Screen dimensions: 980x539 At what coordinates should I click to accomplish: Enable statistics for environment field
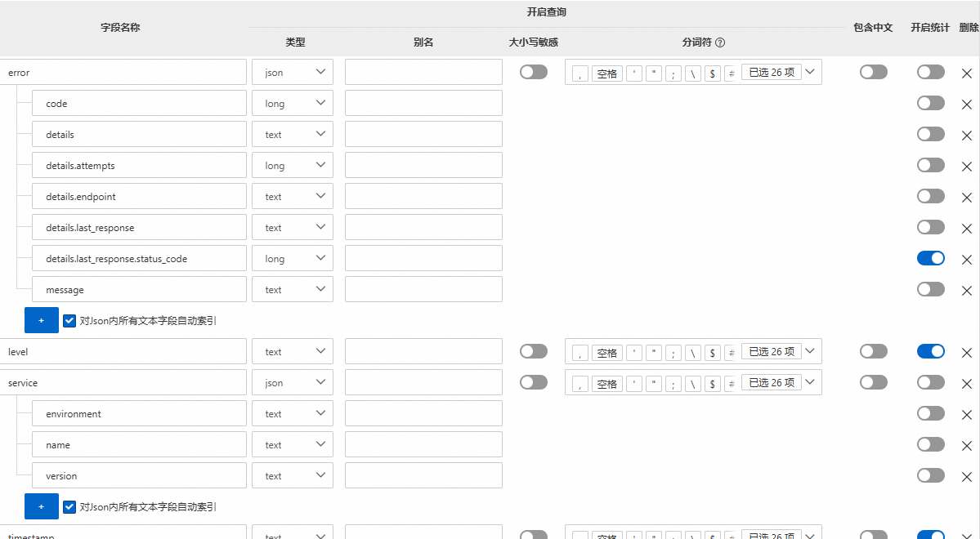point(931,413)
